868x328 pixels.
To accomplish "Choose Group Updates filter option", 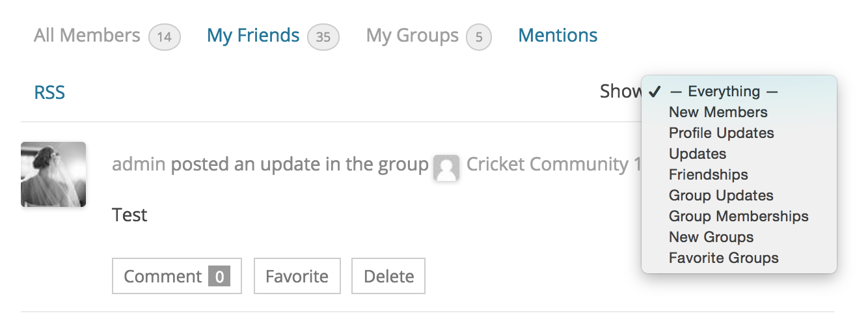I will 721,196.
